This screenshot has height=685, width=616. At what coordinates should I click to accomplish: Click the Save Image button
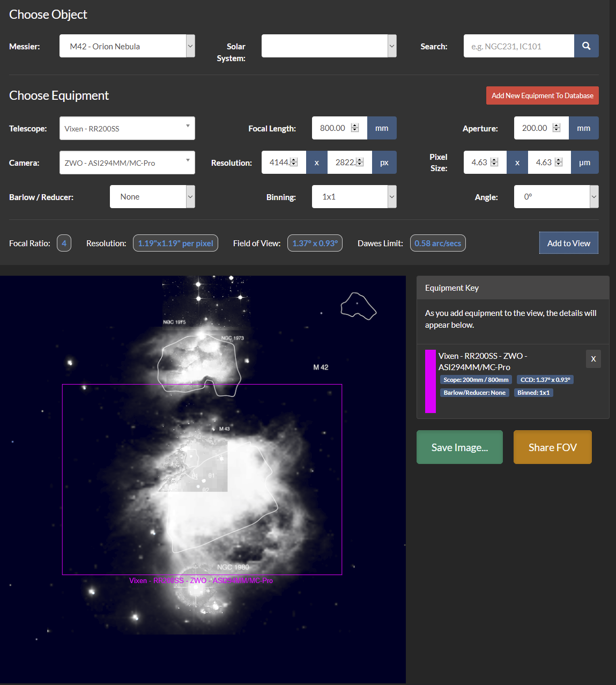[x=459, y=447]
